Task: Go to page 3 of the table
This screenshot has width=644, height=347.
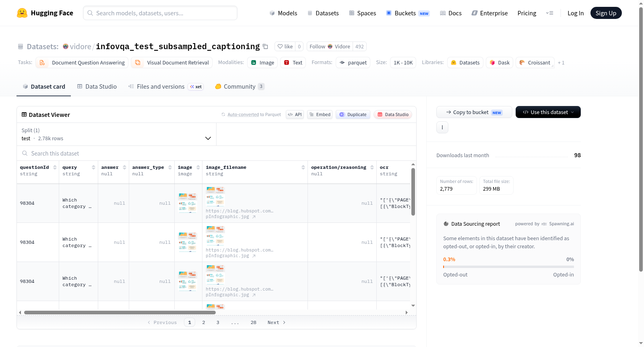Action: (x=218, y=322)
